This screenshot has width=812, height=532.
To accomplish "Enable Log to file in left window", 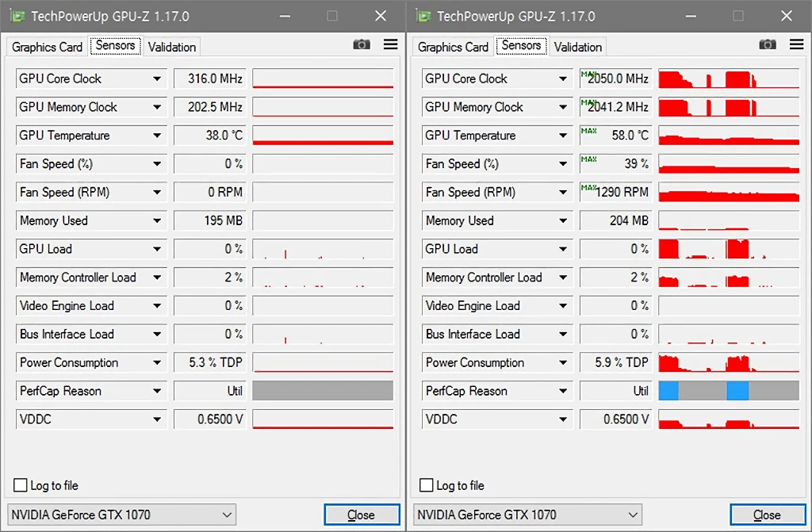I will coord(20,485).
